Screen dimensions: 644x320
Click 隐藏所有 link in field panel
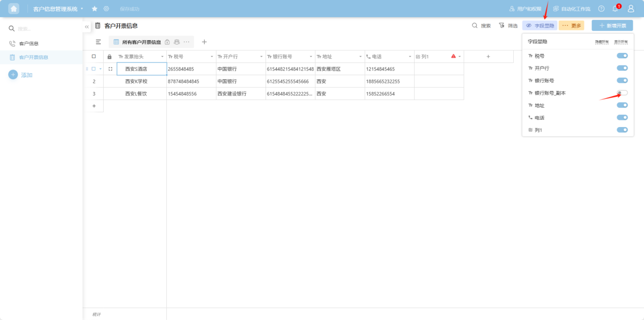click(x=602, y=42)
